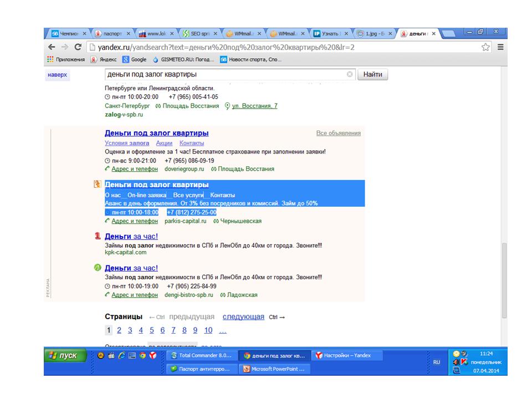Click the RU language indicator
The width and height of the screenshot is (532, 399).
point(436,362)
